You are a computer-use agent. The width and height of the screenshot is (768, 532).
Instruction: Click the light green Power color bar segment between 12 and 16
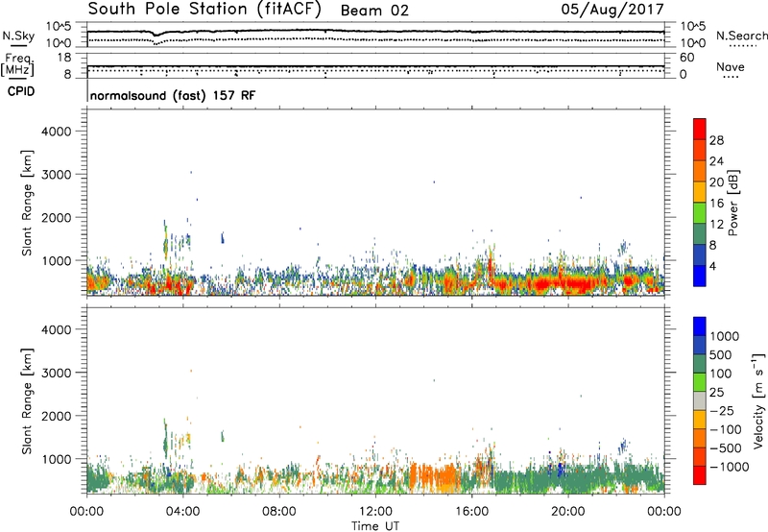click(x=700, y=213)
